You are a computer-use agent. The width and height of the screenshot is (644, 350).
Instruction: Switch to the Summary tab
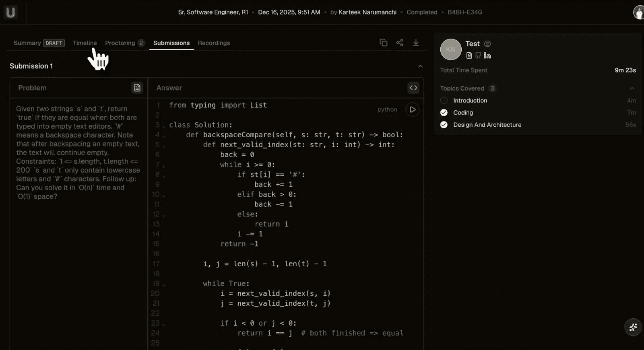click(x=27, y=43)
